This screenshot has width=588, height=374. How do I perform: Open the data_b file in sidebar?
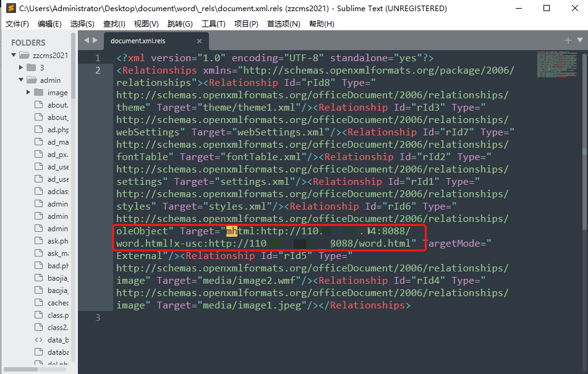58,340
